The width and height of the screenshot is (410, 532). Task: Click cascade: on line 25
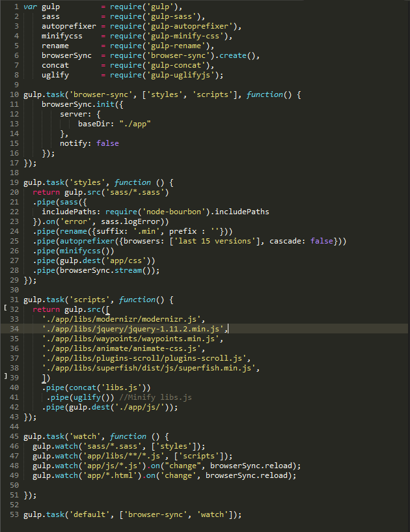(287, 241)
